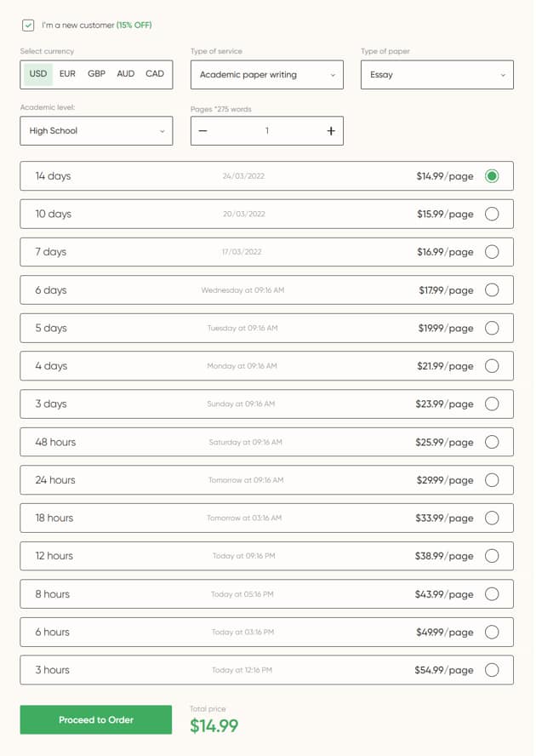Decrease pages with the minus icon
This screenshot has width=536, height=756.
point(203,130)
